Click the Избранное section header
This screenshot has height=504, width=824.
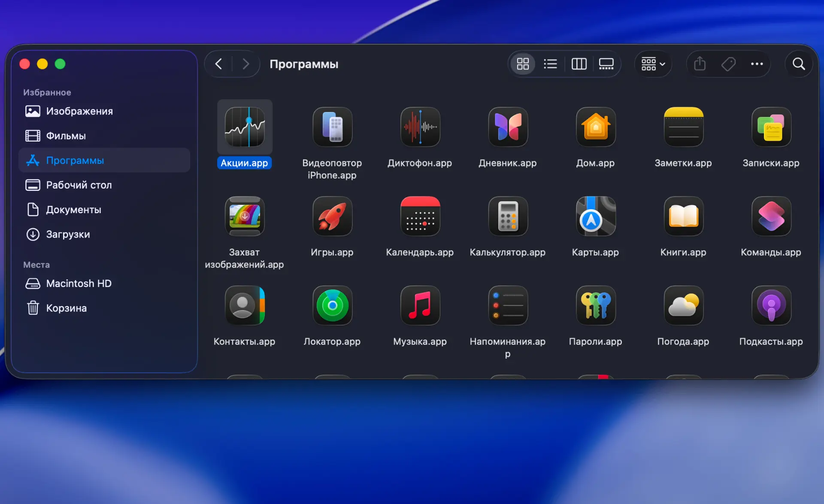47,92
